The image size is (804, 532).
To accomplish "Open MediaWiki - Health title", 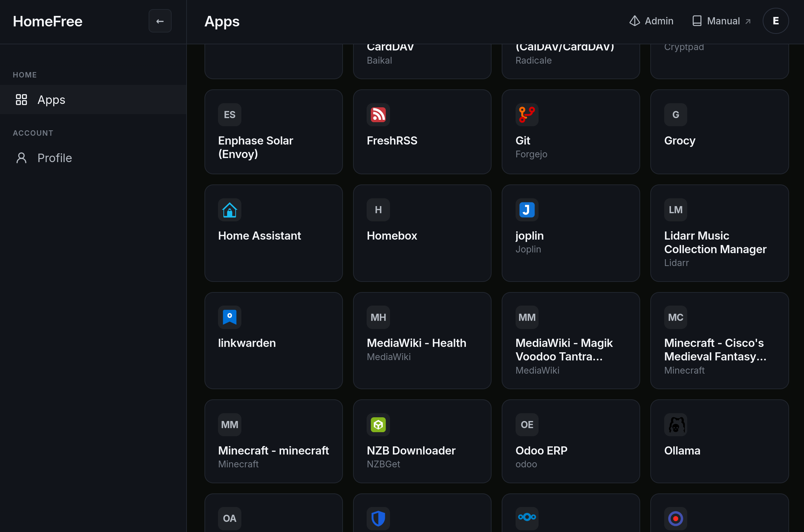I will [416, 343].
